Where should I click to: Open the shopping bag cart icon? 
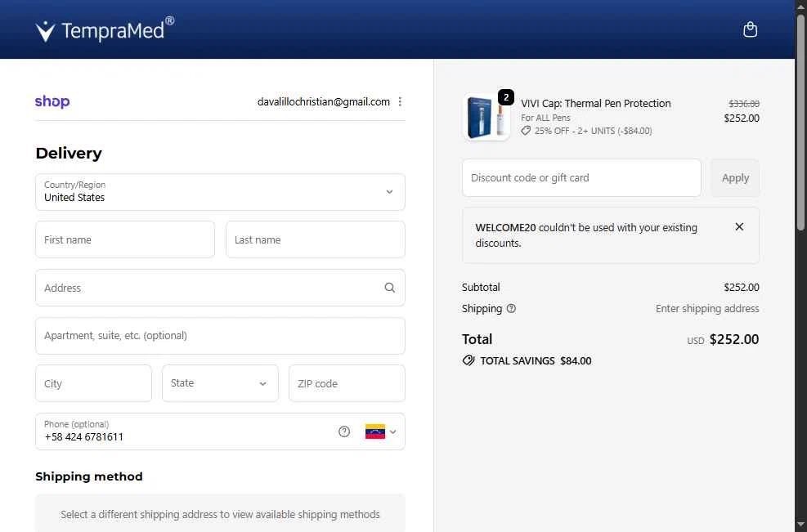[750, 29]
